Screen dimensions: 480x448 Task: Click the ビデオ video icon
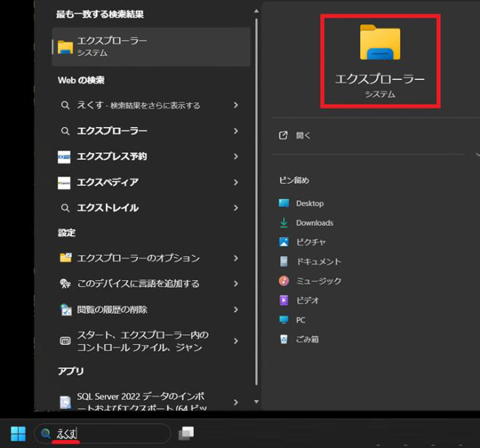[284, 300]
